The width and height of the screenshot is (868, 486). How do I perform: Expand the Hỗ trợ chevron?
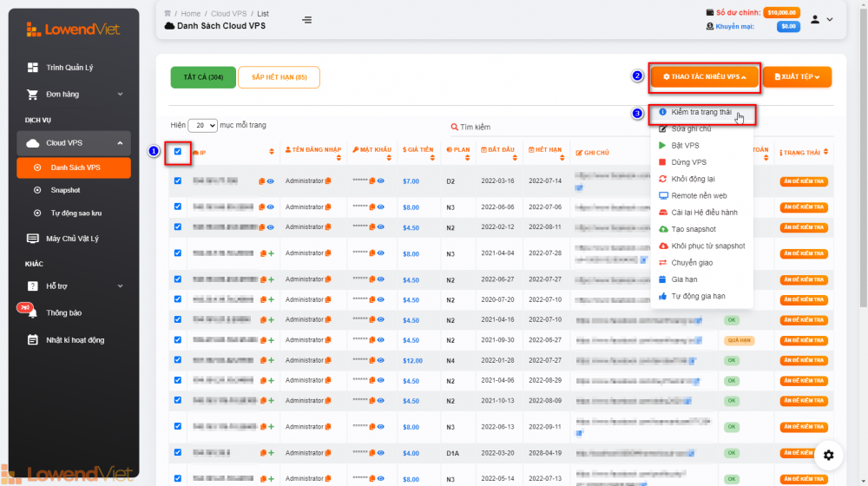120,286
